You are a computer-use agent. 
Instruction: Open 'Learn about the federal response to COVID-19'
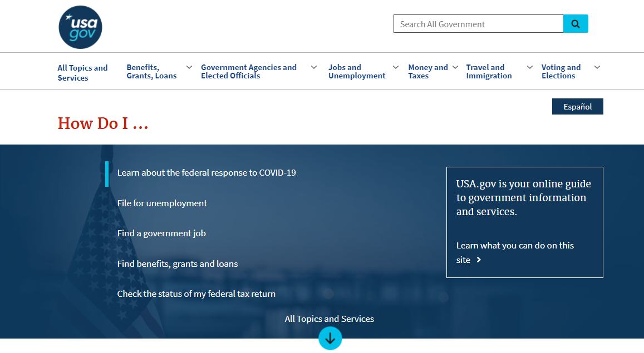click(206, 172)
